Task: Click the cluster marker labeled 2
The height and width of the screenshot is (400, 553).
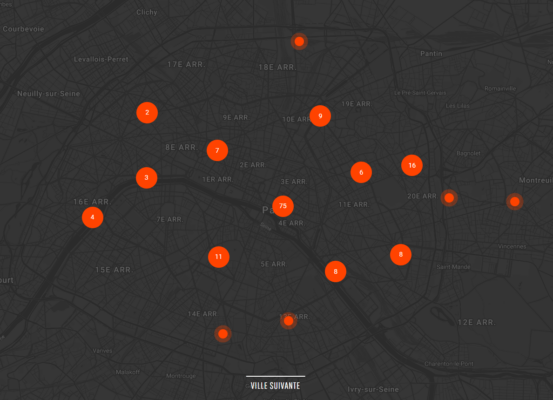Action: tap(147, 113)
